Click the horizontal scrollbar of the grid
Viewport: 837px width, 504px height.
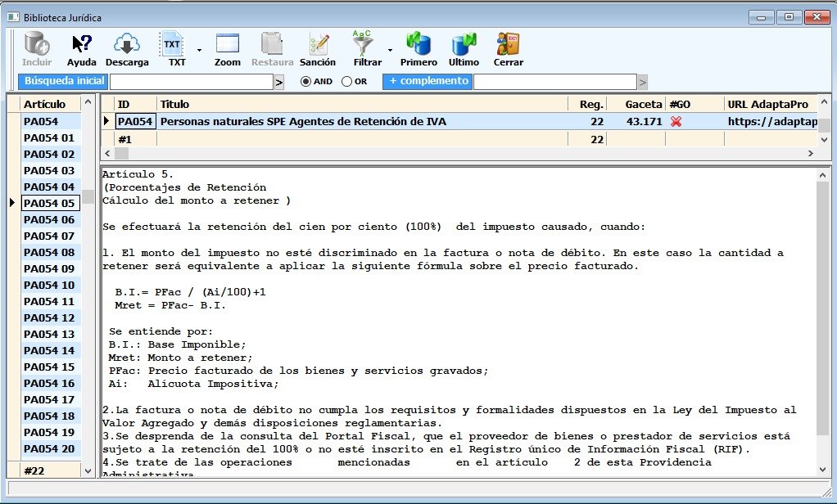[467, 153]
